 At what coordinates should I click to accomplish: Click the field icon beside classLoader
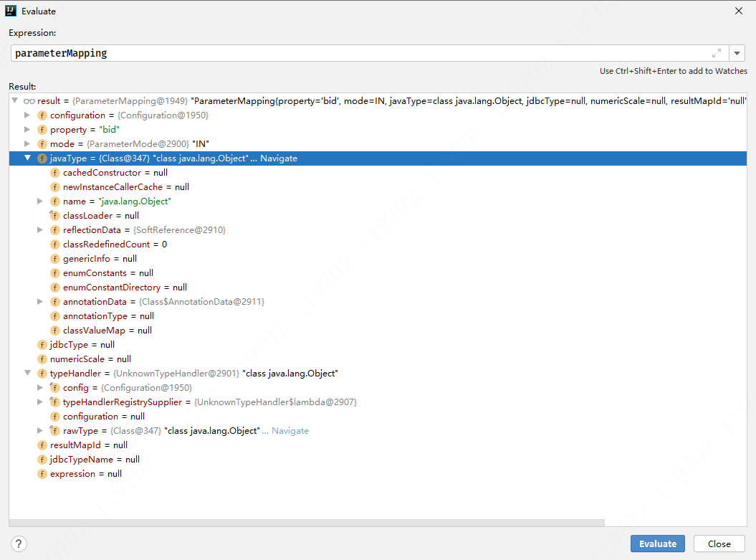tap(55, 216)
